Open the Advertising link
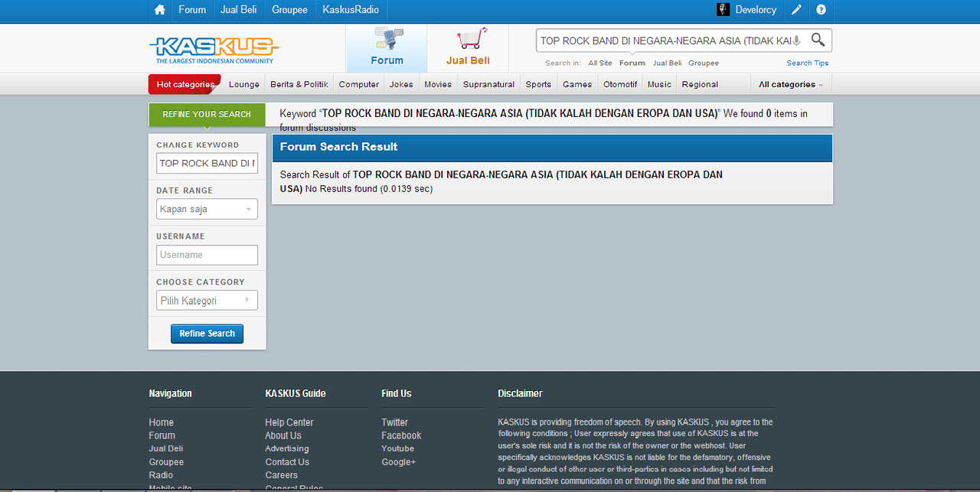Screen dimensions: 980x492 click(x=287, y=448)
